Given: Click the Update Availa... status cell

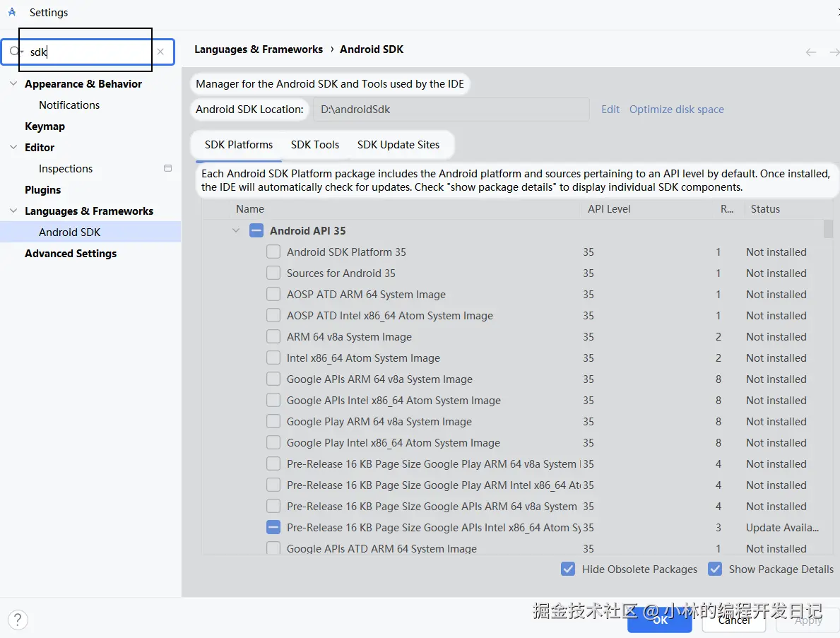Looking at the screenshot, I should (x=782, y=528).
